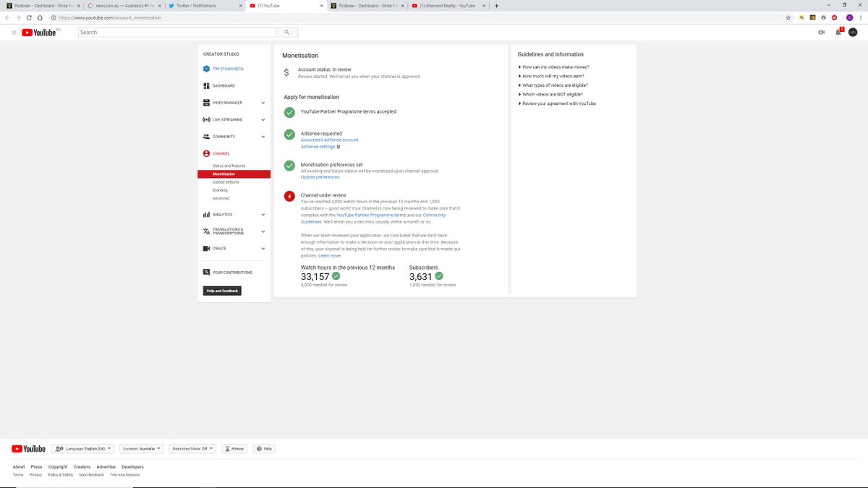Open the Associated AdSense account link
The height and width of the screenshot is (488, 868).
(329, 140)
